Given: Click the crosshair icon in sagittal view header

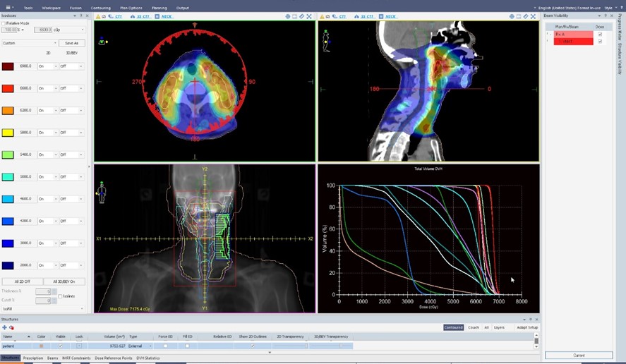Looking at the screenshot, I should (x=512, y=16).
